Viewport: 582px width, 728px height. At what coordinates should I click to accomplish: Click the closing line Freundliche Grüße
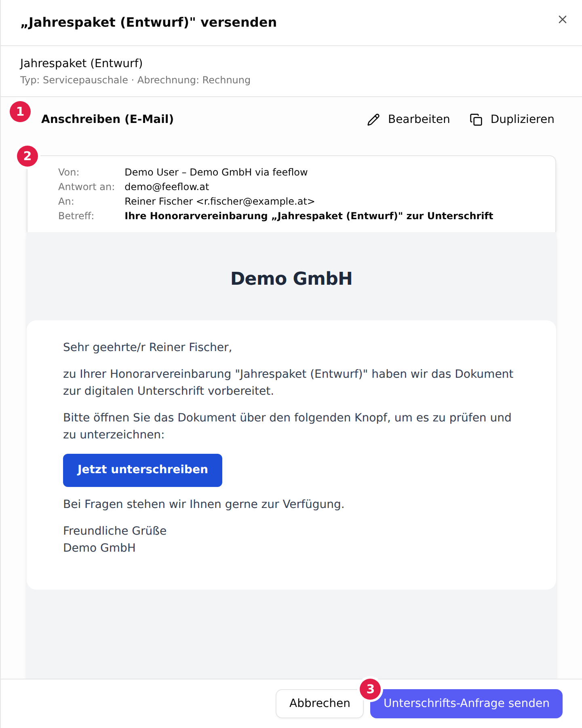point(115,531)
